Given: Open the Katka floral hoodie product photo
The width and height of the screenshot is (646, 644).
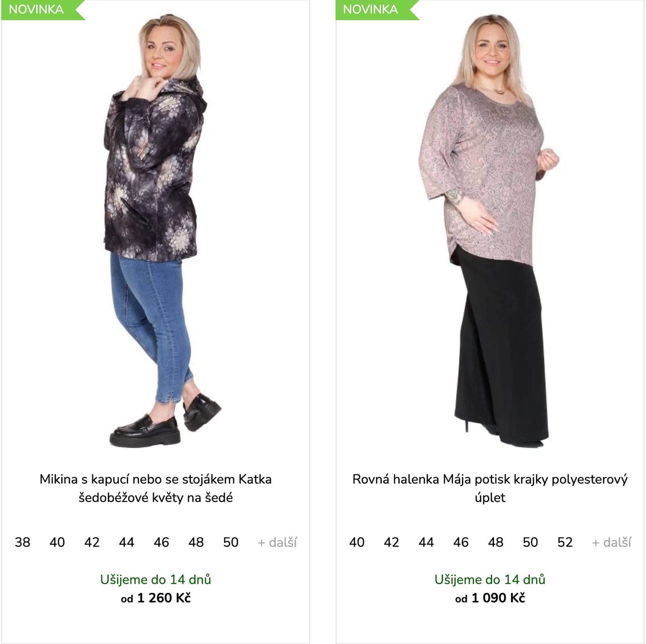Looking at the screenshot, I should point(156,231).
